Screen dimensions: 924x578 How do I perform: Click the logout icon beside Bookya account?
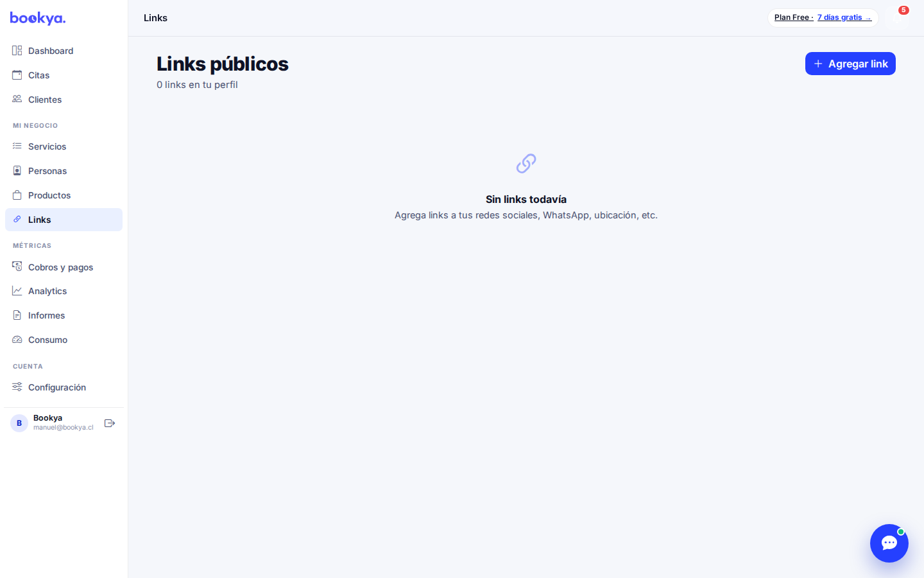point(110,423)
